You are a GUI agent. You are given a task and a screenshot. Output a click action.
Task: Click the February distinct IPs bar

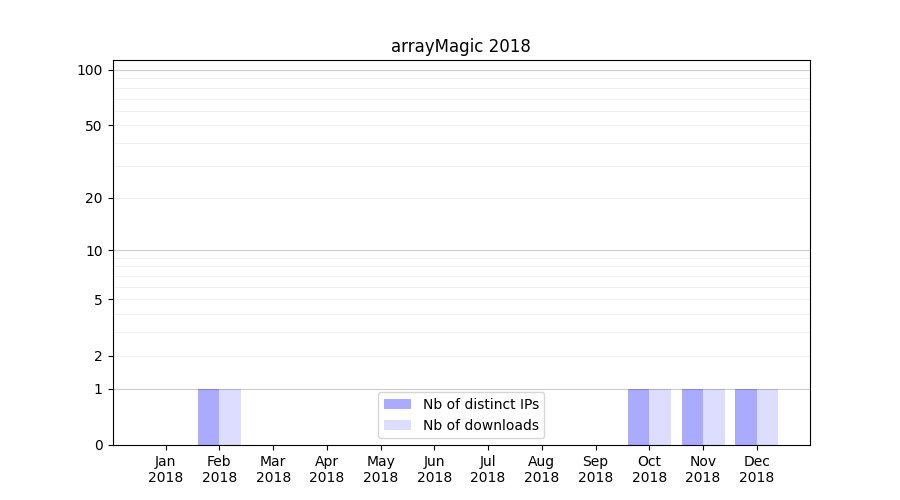pyautogui.click(x=208, y=417)
